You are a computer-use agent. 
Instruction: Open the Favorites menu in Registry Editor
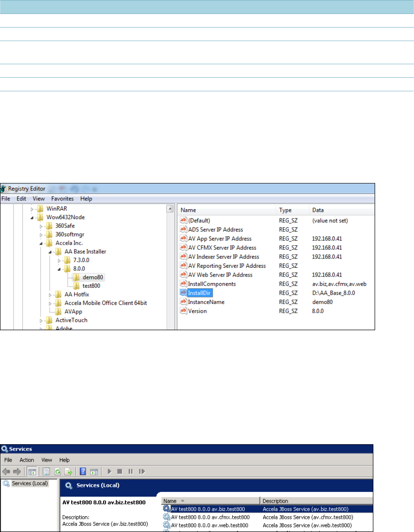click(x=62, y=199)
